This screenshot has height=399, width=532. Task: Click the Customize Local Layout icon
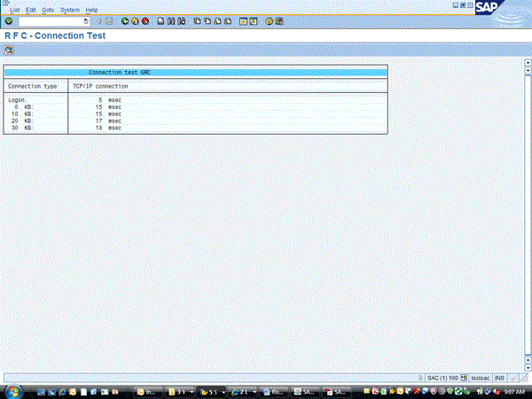coord(278,20)
